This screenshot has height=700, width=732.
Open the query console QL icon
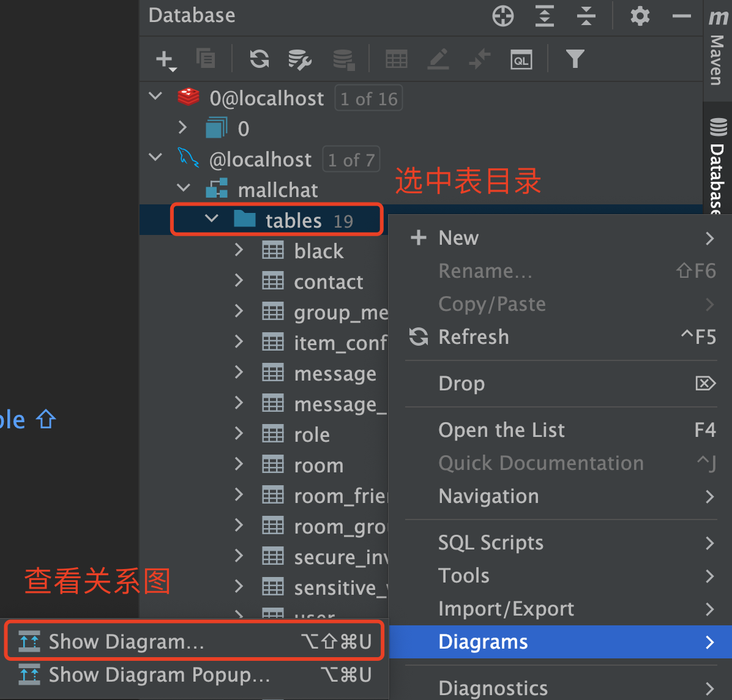tap(521, 60)
